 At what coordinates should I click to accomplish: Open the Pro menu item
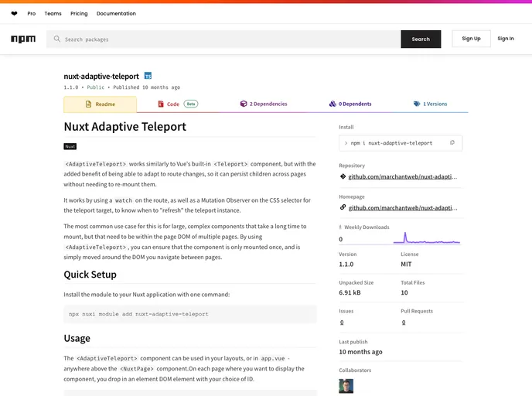click(32, 14)
